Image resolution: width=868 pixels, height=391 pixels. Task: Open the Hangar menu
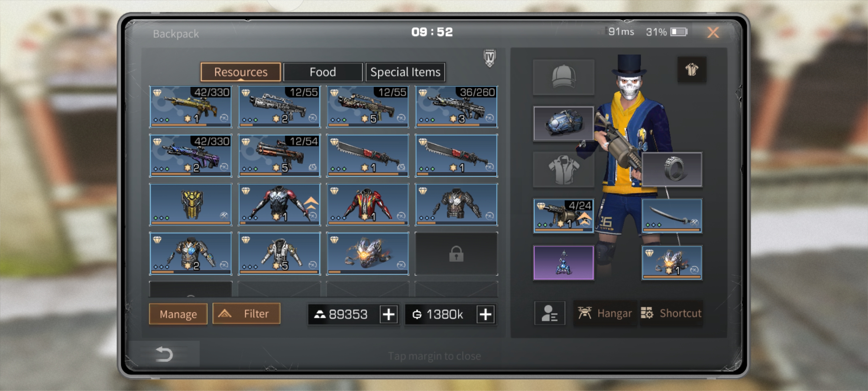pos(605,313)
